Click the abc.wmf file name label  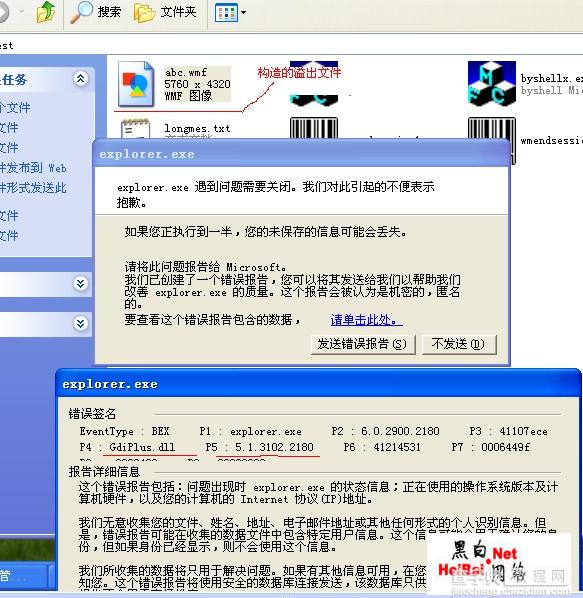pos(186,72)
